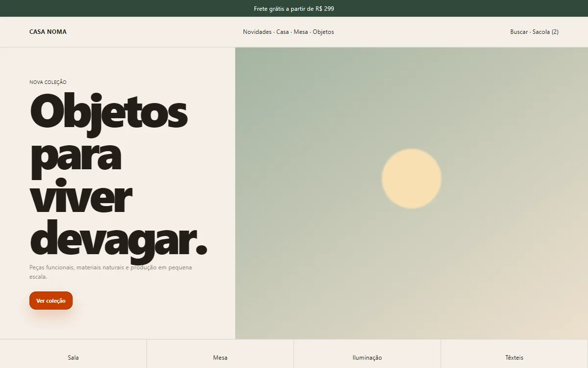Screen dimensions: 588x368
Task: Open the Novidades menu link
Action: 257,32
